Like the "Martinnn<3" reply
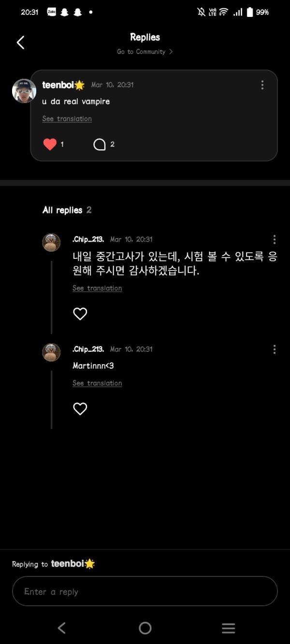The image size is (290, 644). [x=80, y=409]
